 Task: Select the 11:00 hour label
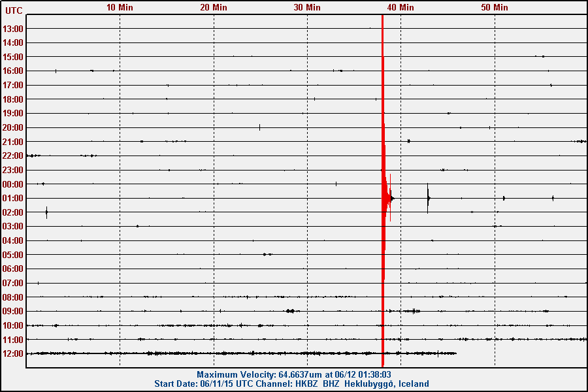point(13,340)
